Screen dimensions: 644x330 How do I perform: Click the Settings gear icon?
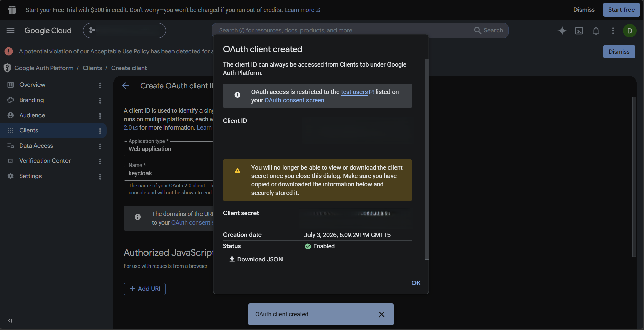pyautogui.click(x=10, y=176)
